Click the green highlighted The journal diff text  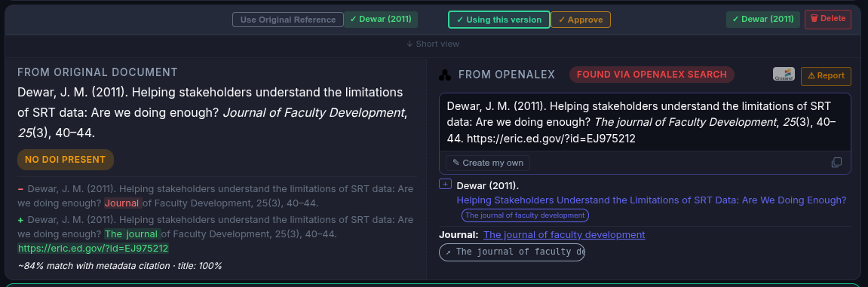132,234
